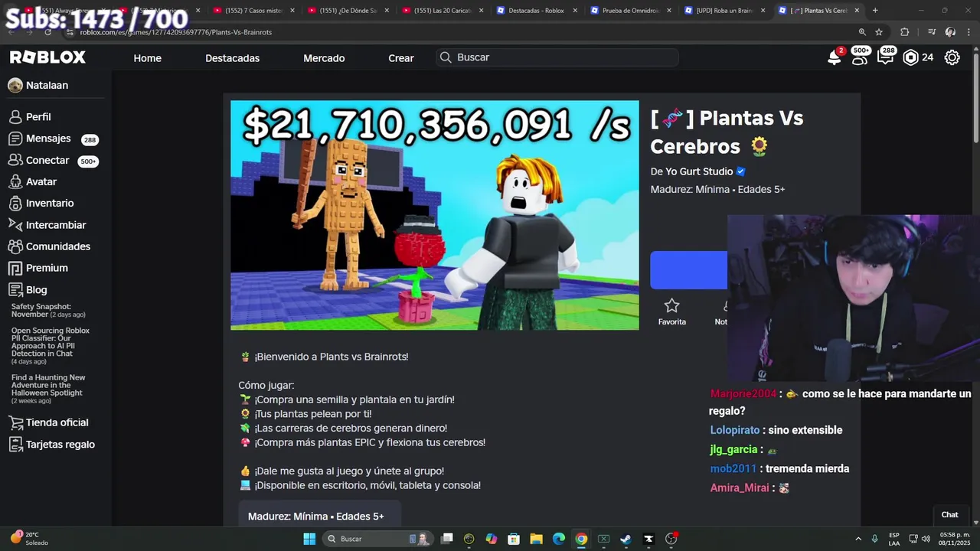Click the browser zoom magnifier icon
The width and height of the screenshot is (980, 551).
point(862,32)
